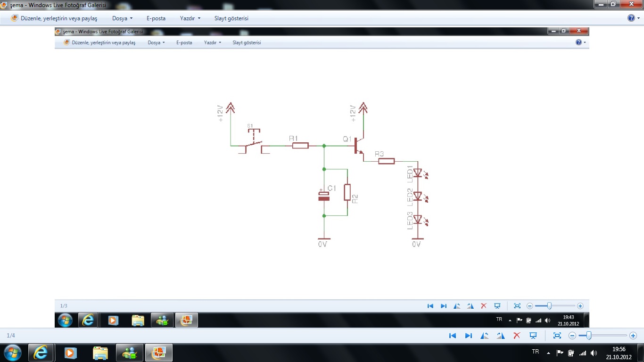Start Slayt gösterisi from the main toolbar
This screenshot has width=644, height=362.
[231, 18]
